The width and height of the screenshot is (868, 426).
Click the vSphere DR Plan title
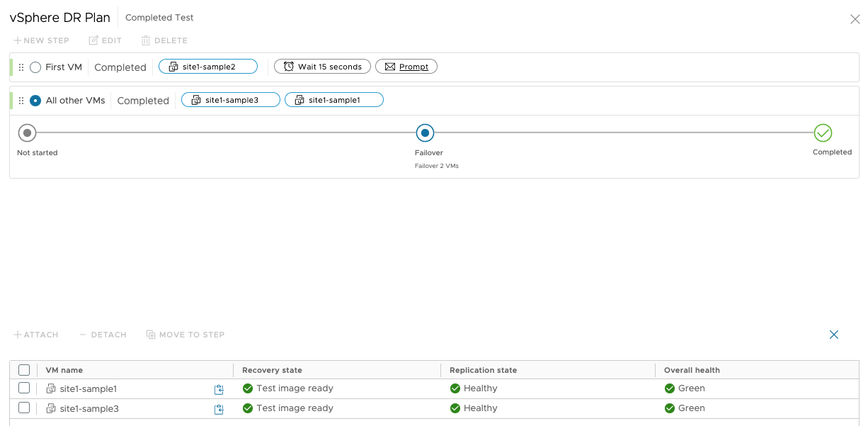click(60, 18)
